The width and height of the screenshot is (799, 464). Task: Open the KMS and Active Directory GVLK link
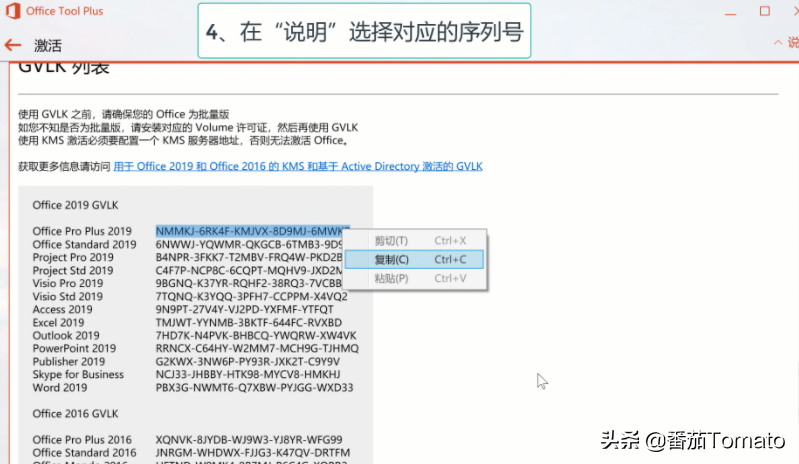298,167
